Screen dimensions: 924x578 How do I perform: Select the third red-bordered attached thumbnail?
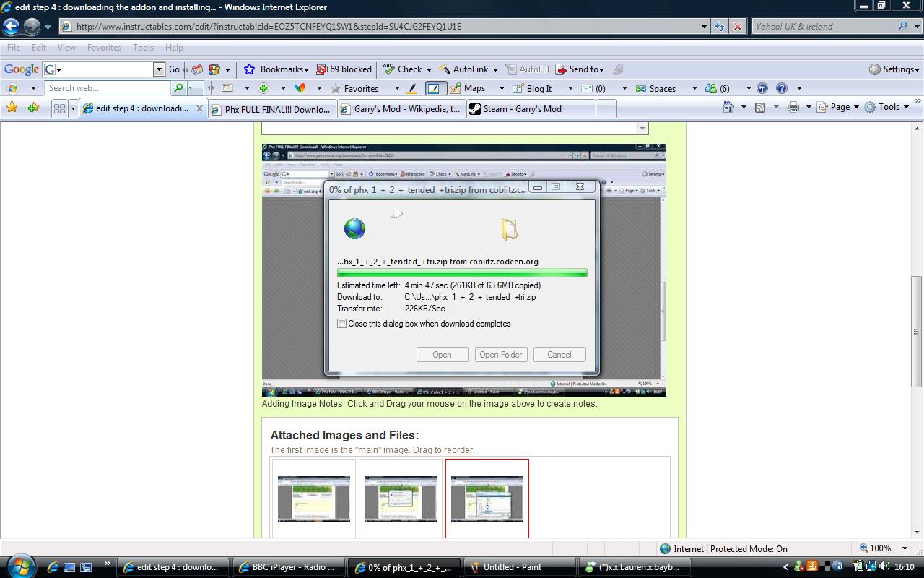pos(487,499)
